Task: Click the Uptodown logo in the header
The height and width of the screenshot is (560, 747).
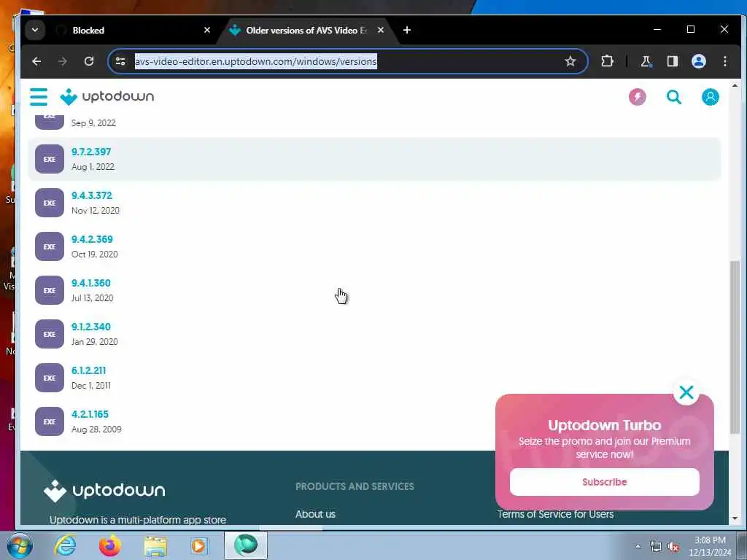Action: click(107, 97)
